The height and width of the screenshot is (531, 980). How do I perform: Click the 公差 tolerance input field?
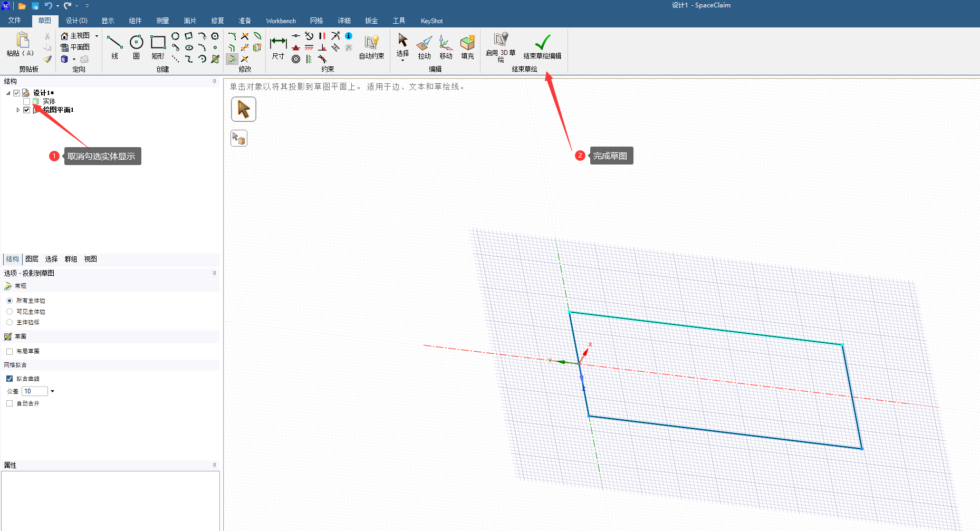click(x=35, y=391)
